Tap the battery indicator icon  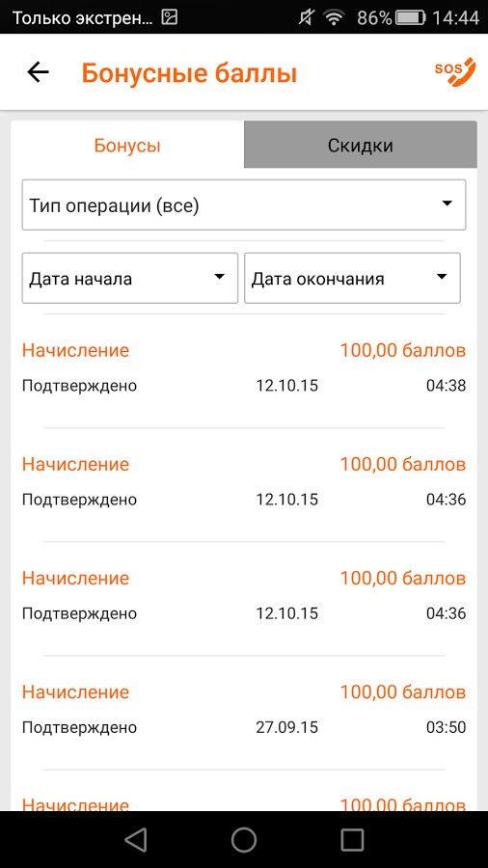point(411,18)
